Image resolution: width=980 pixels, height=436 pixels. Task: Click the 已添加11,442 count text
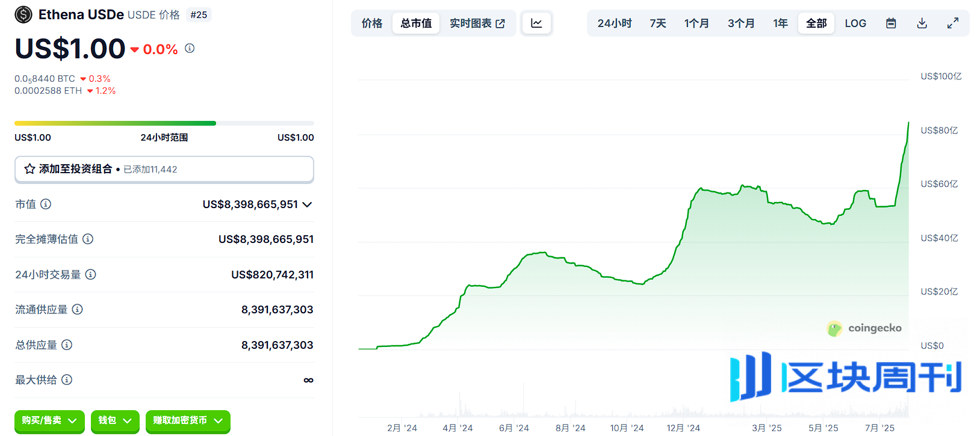point(150,170)
